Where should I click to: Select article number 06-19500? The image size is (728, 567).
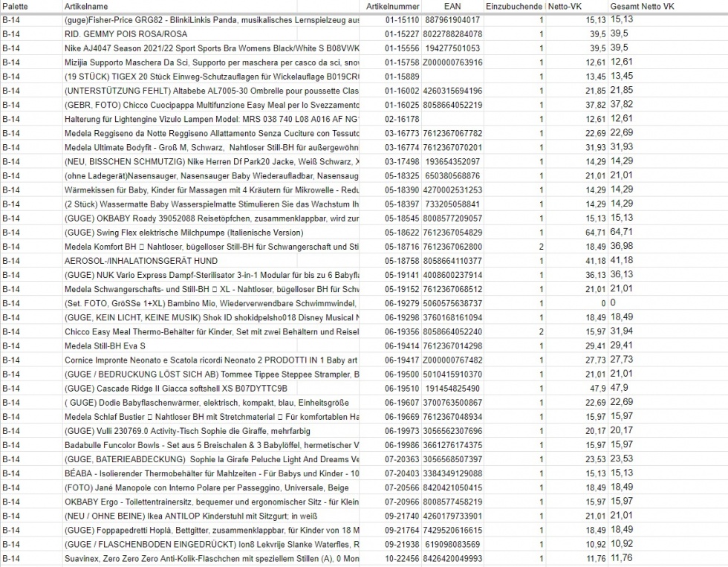[x=402, y=375]
